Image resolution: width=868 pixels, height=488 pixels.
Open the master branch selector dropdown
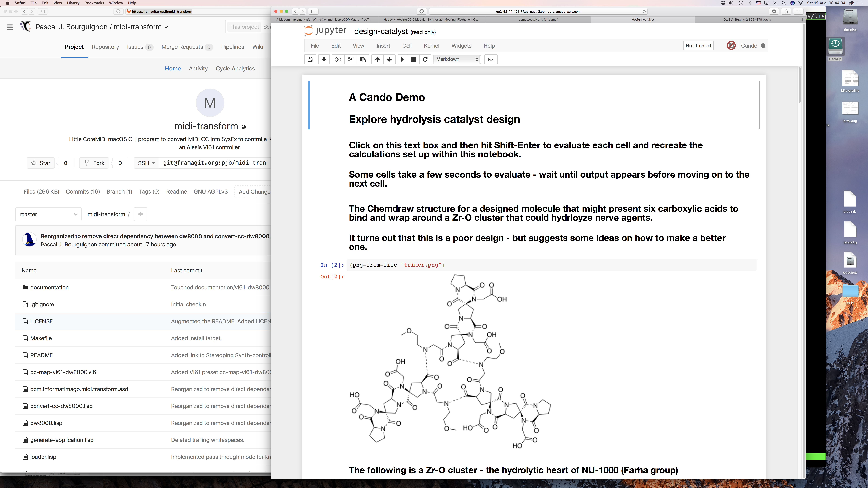(x=48, y=214)
